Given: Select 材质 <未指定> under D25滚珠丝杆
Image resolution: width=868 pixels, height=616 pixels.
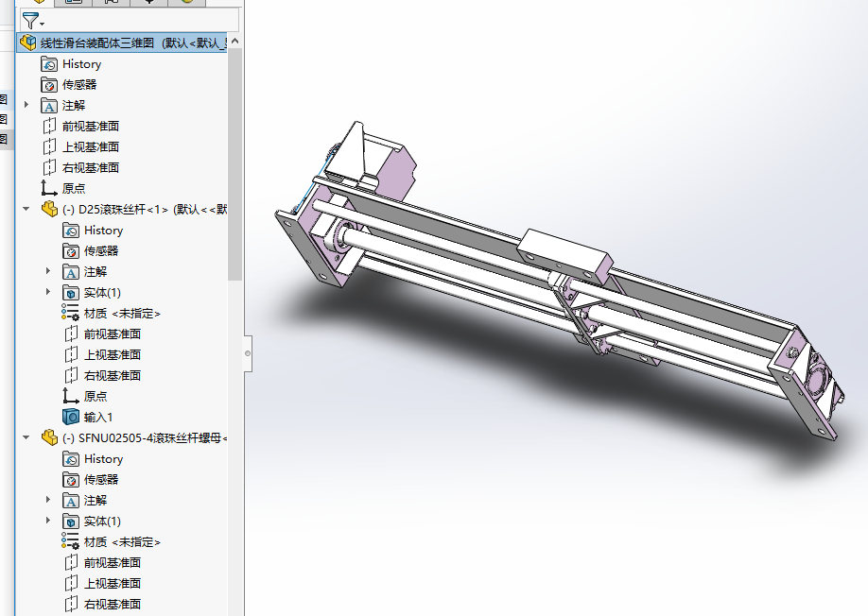Looking at the screenshot, I should [111, 314].
